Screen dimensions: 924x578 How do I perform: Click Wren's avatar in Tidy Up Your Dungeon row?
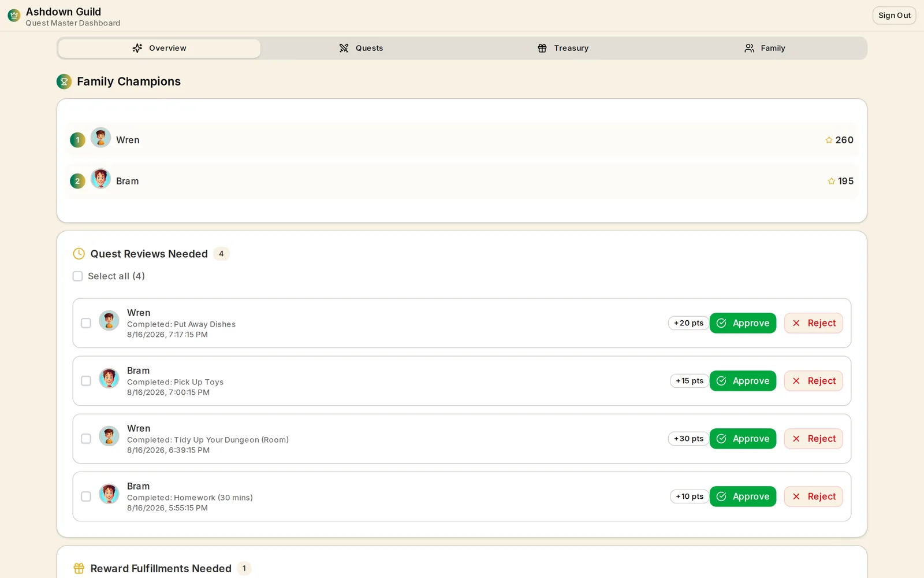(x=109, y=436)
